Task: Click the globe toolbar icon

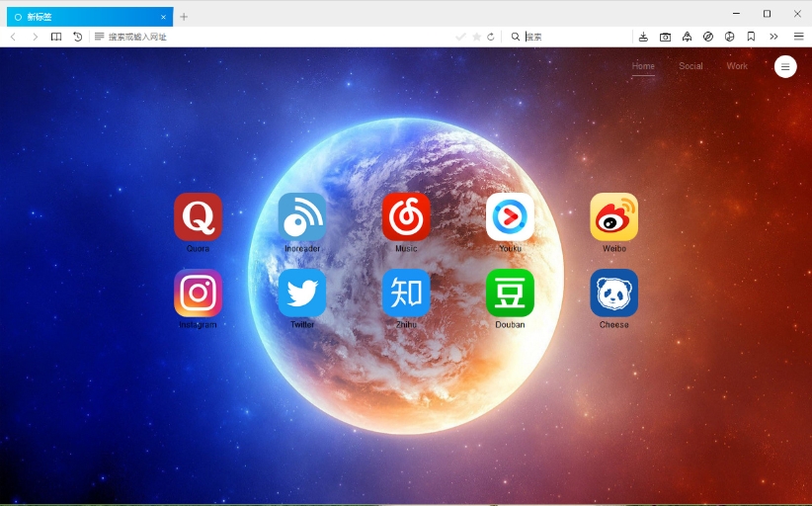Action: (x=730, y=37)
